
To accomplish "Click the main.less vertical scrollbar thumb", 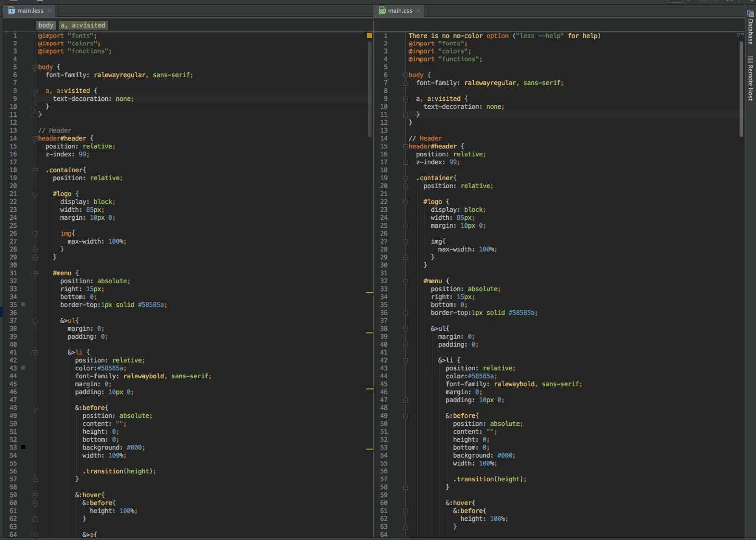I will [370, 89].
